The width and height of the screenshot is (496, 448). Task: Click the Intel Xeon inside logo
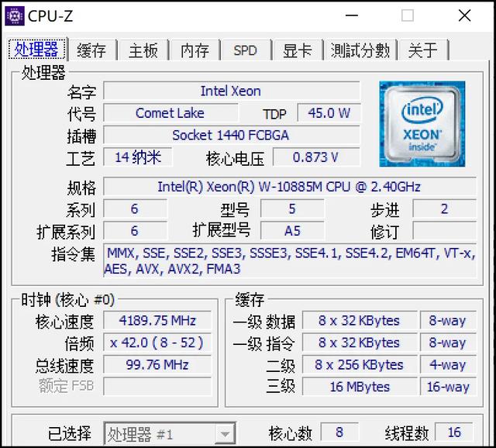tap(422, 124)
